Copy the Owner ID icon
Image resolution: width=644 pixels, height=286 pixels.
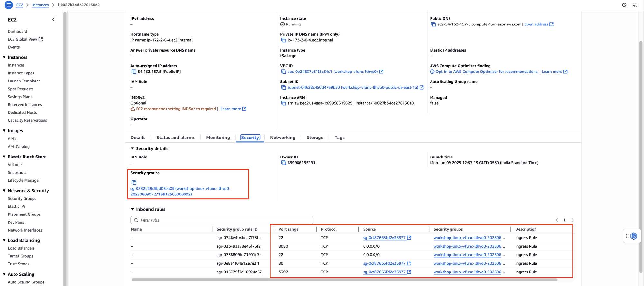[x=283, y=163]
